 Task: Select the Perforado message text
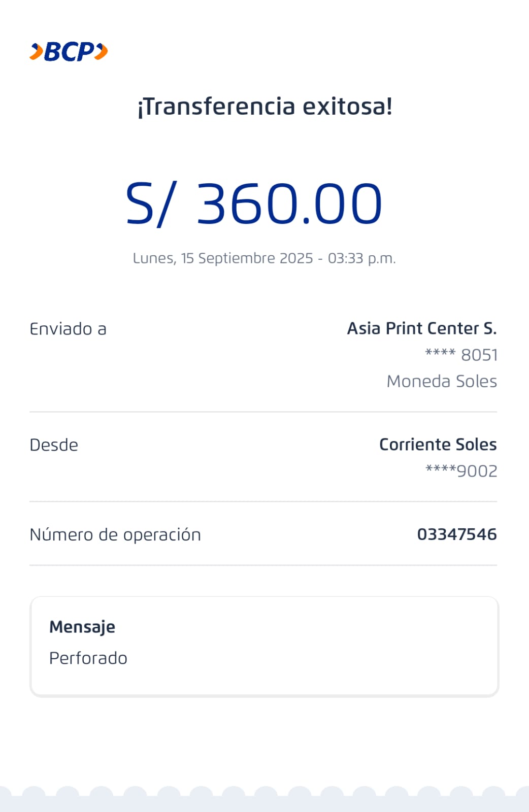pyautogui.click(x=88, y=658)
